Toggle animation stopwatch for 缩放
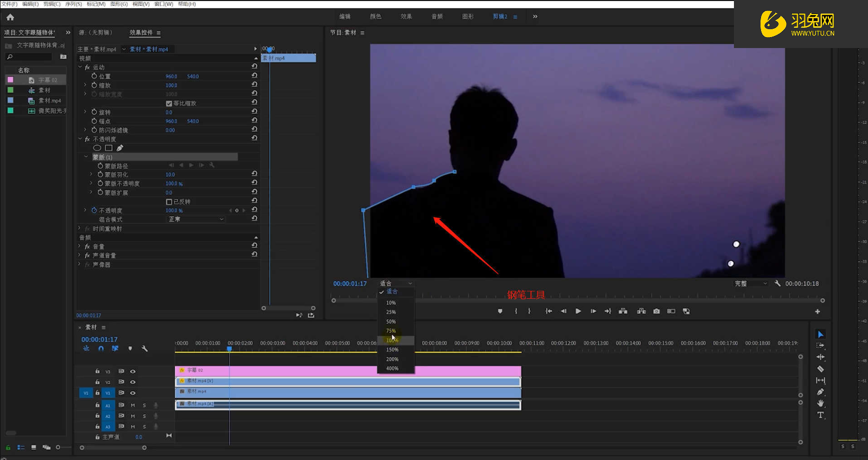The image size is (868, 460). point(94,85)
